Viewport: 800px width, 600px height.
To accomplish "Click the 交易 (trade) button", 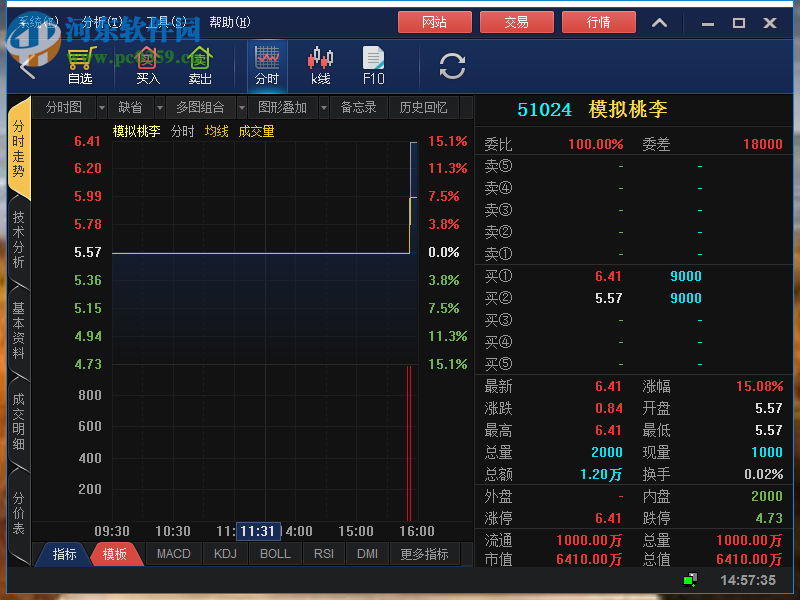I will click(516, 21).
